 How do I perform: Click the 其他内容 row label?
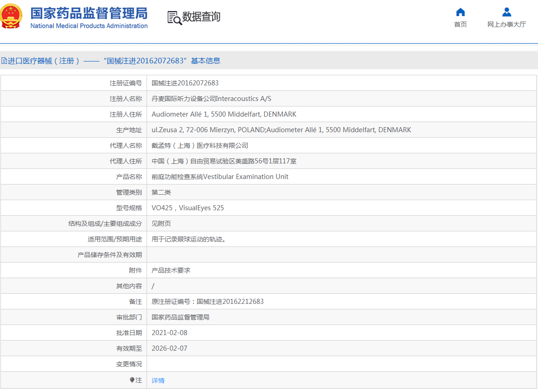(129, 286)
